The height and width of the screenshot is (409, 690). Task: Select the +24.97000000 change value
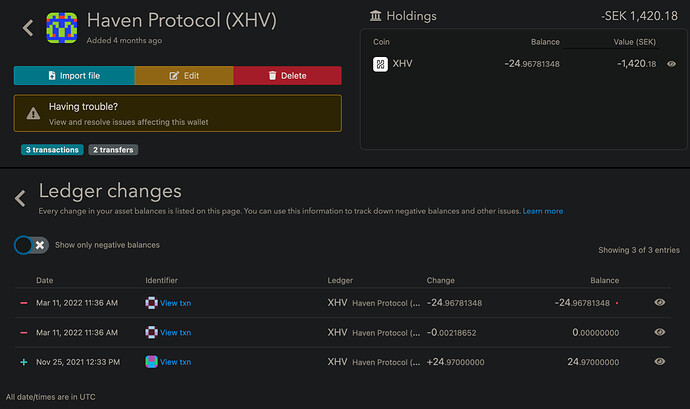coord(455,362)
